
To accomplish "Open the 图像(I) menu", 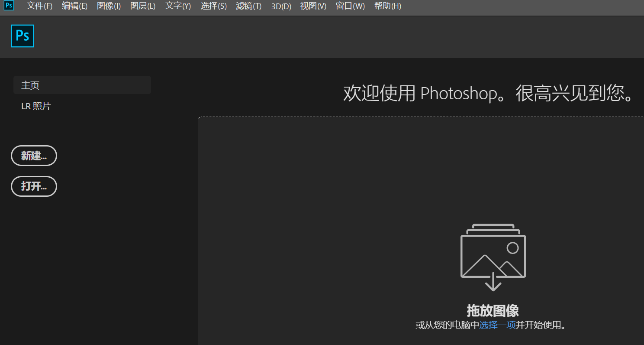I will [x=109, y=6].
